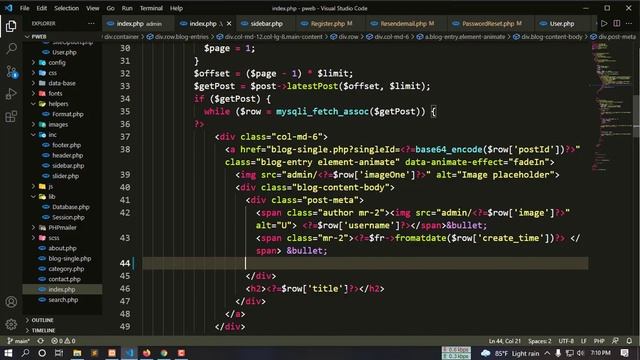Image resolution: width=640 pixels, height=360 pixels.
Task: Click the Explorer more actions ellipsis
Action: click(91, 24)
